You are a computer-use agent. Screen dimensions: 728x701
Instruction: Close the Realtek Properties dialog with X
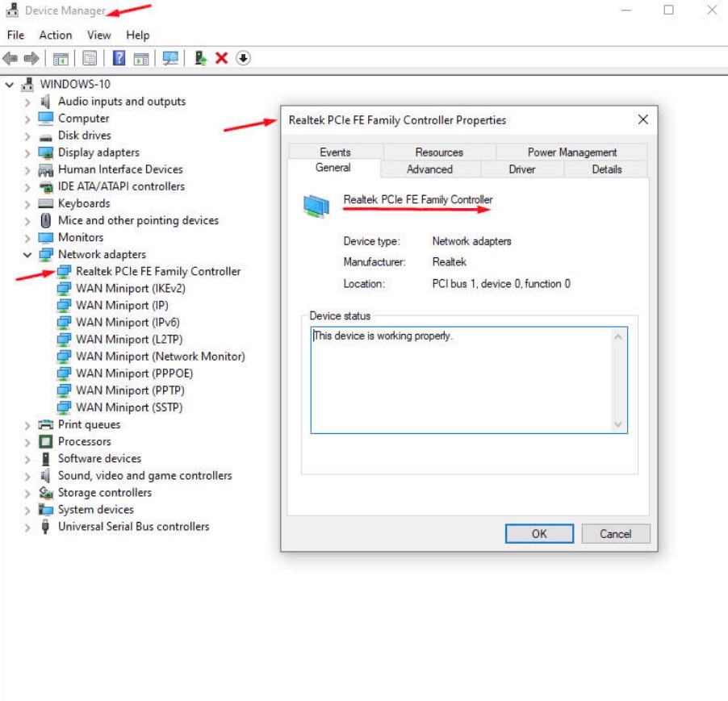tap(642, 119)
